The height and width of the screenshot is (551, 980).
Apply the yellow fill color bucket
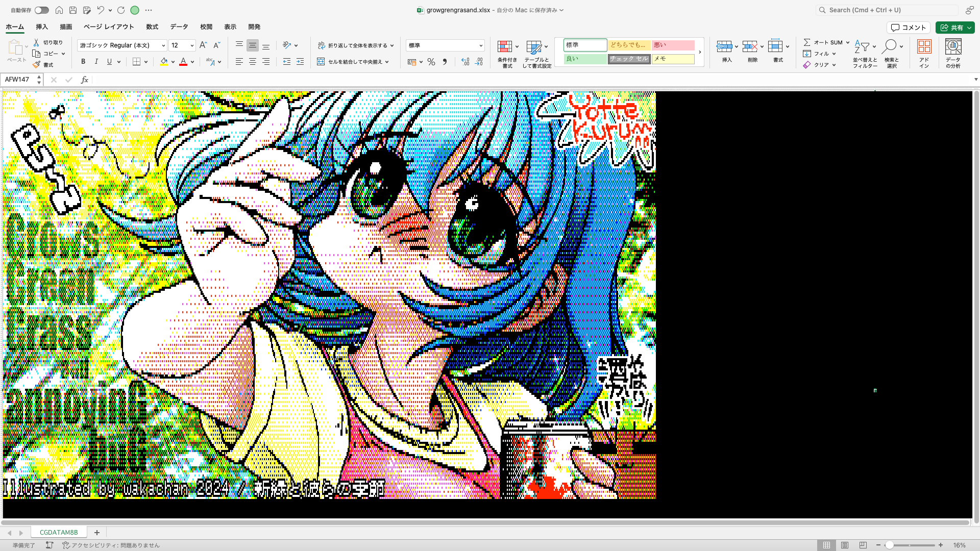[x=164, y=62]
